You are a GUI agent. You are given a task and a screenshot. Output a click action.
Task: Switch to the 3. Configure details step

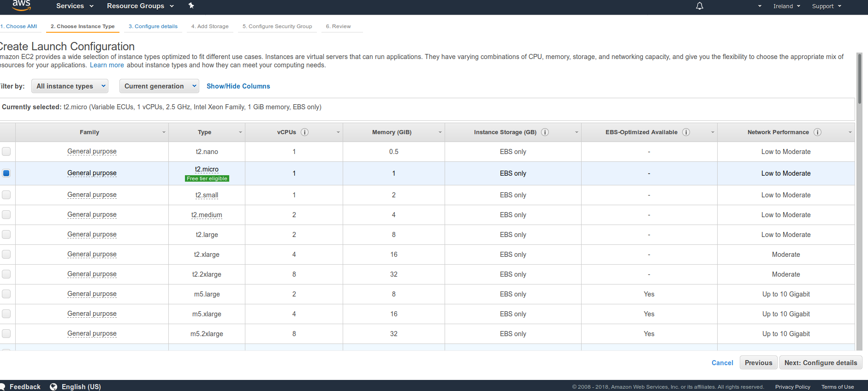click(153, 26)
